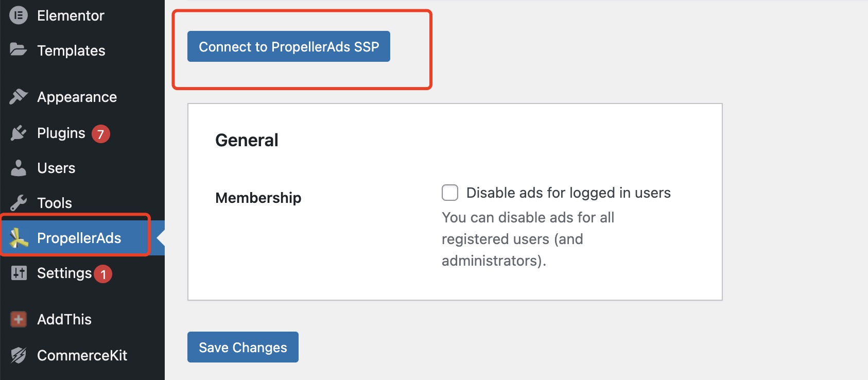Screen dimensions: 868x380
Task: Click the CommerceKit sidebar icon
Action: [19, 355]
